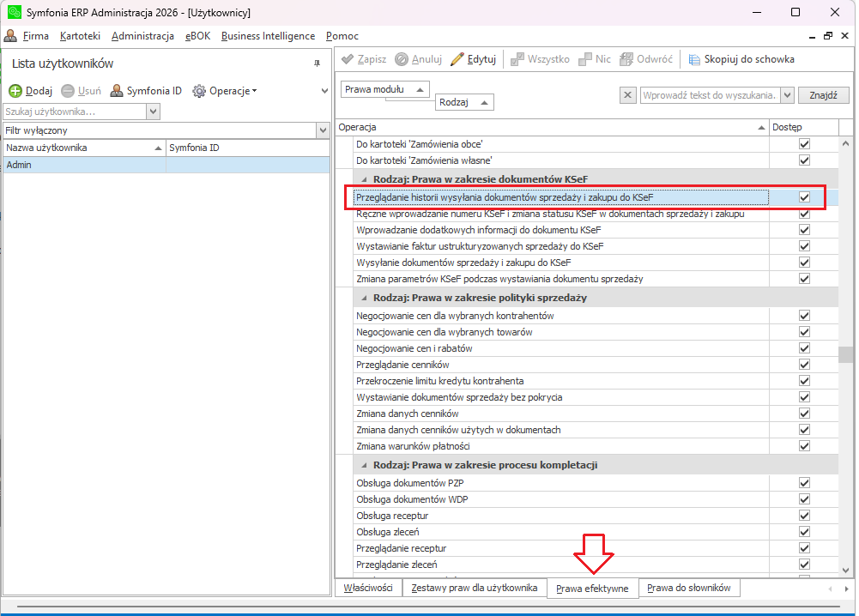This screenshot has width=859, height=616.
Task: Toggle checkbox for Wysyłanie dokumentów do KSeF
Action: pyautogui.click(x=804, y=263)
